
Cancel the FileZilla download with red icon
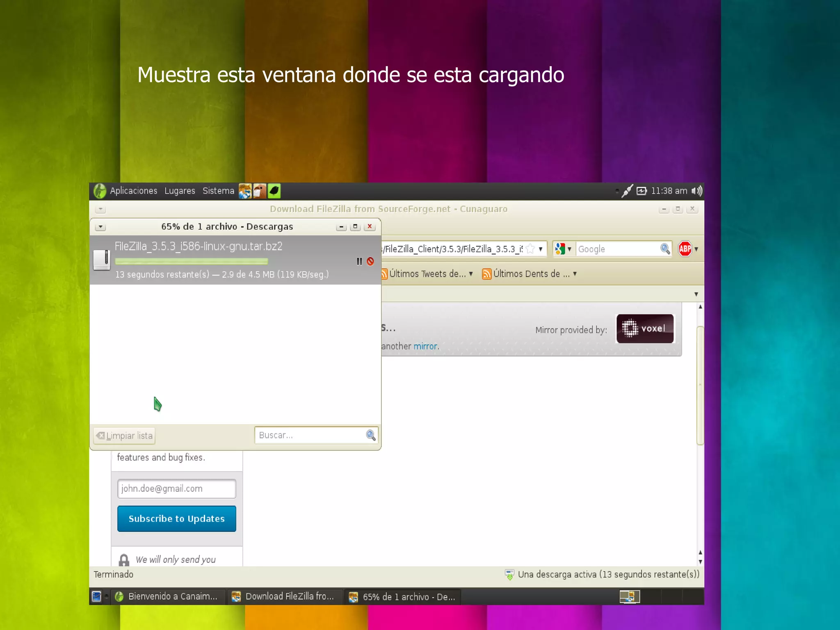click(x=370, y=261)
